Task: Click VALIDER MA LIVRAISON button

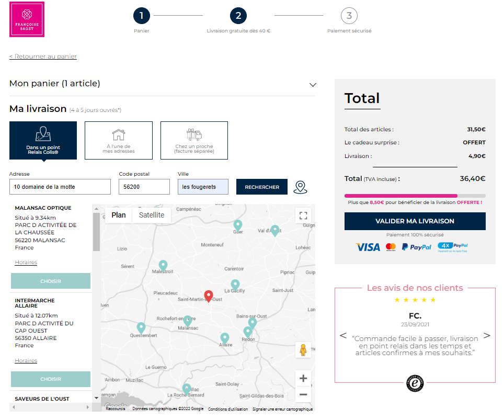Action: click(x=415, y=221)
